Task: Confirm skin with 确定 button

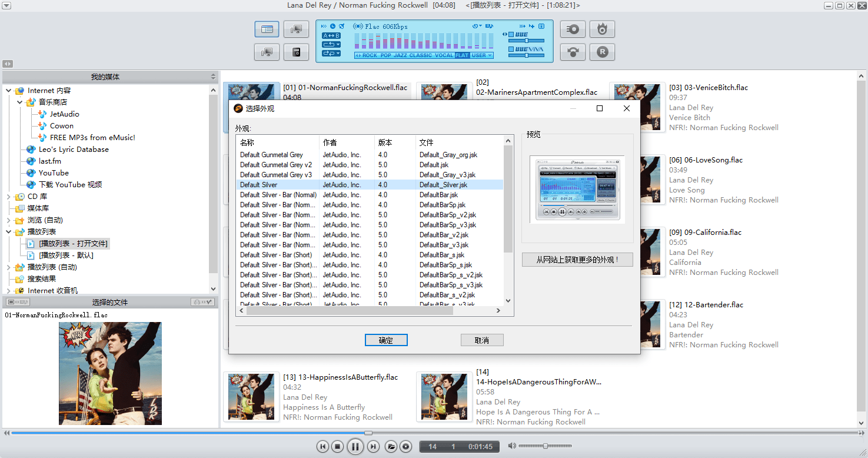Action: click(386, 340)
